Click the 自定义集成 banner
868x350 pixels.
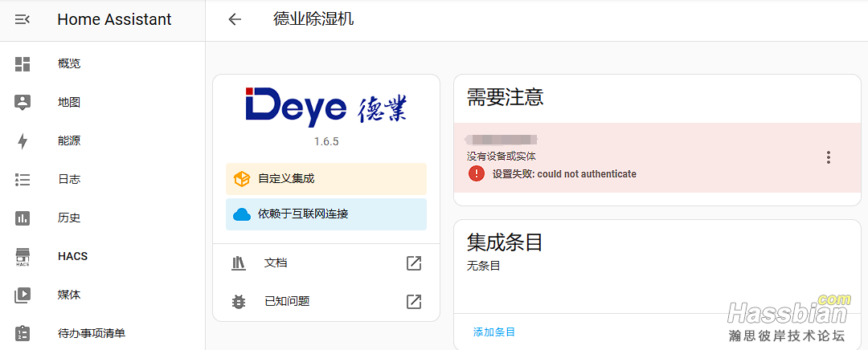(326, 179)
